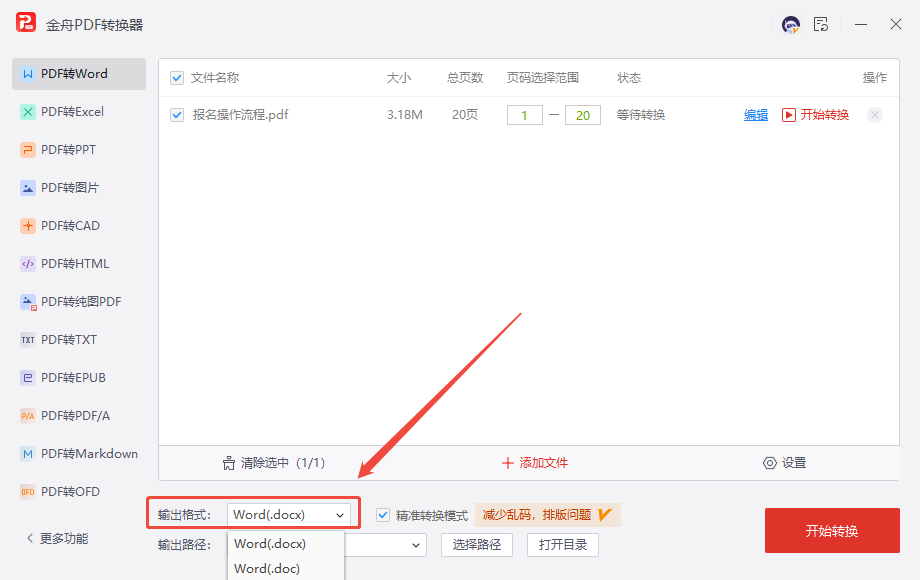This screenshot has width=920, height=580.
Task: Switch to PDF转Markdown tab label
Action: [89, 454]
